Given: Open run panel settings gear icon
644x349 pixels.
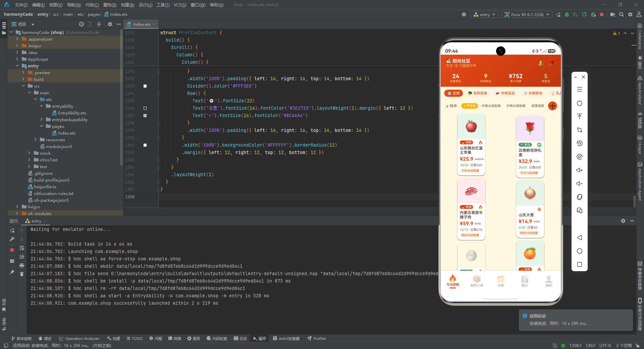Looking at the screenshot, I should click(623, 221).
